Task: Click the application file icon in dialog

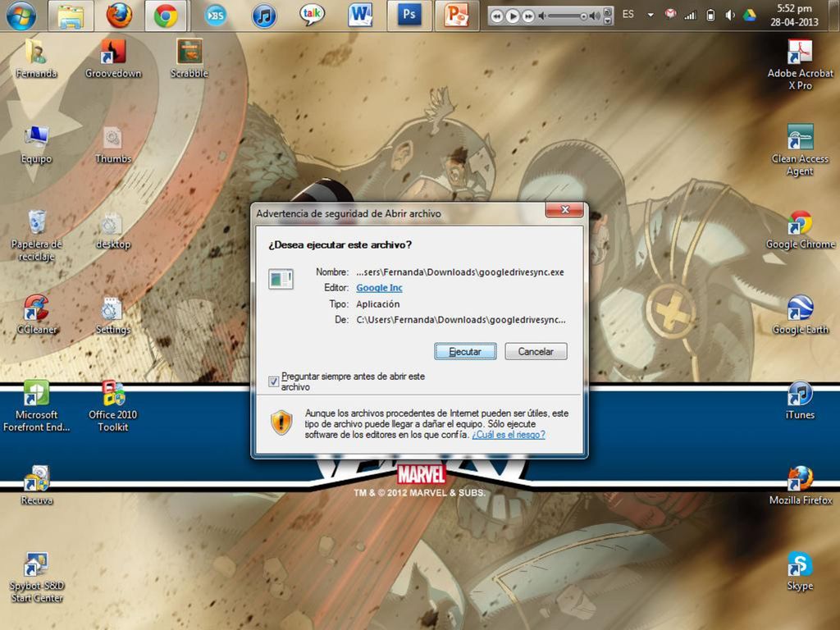Action: pos(281,279)
